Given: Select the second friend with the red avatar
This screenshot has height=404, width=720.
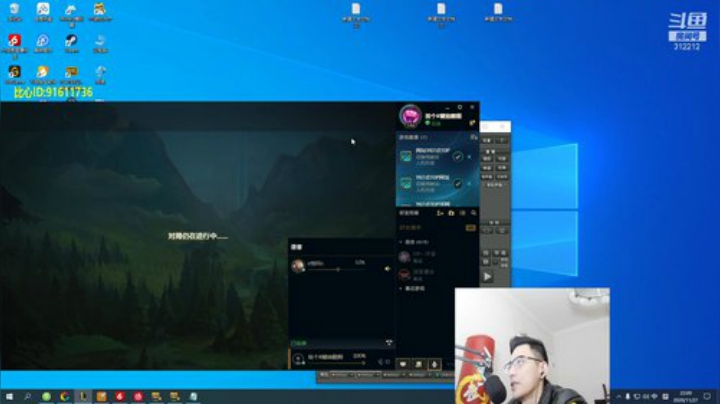Looking at the screenshot, I should click(436, 275).
